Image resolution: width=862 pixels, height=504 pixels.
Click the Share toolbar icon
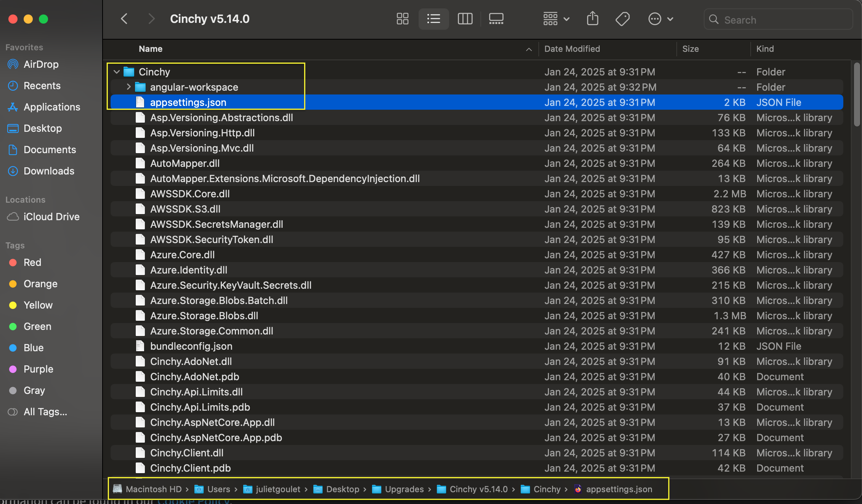tap(592, 19)
